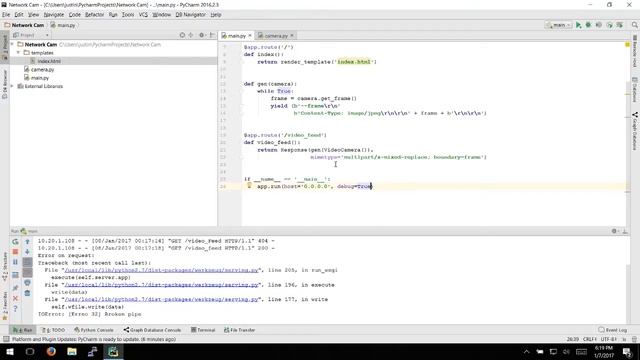640x360 pixels.
Task: Run with coverage icon in toolbar
Action: point(599,25)
